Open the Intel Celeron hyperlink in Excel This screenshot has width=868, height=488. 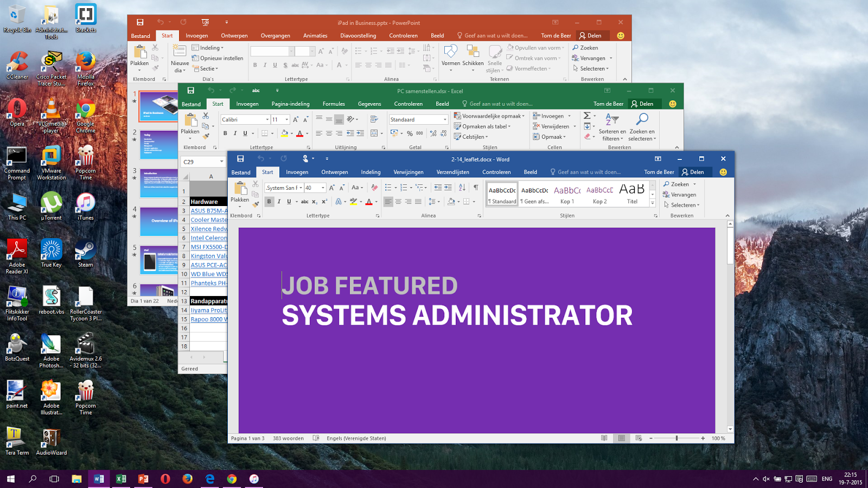[x=208, y=237]
